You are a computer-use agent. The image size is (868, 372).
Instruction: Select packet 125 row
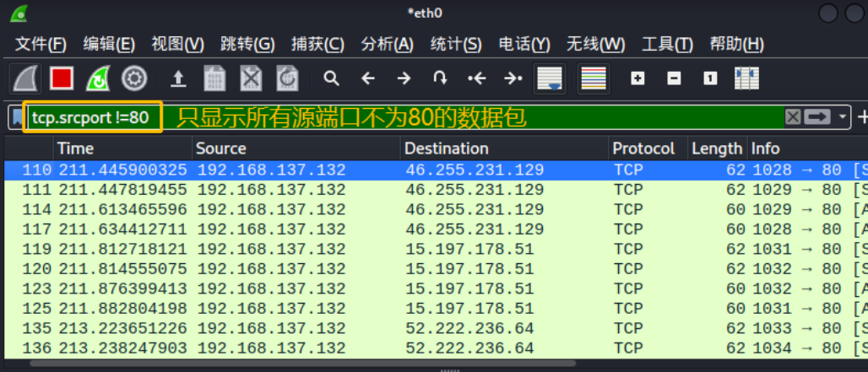437,309
